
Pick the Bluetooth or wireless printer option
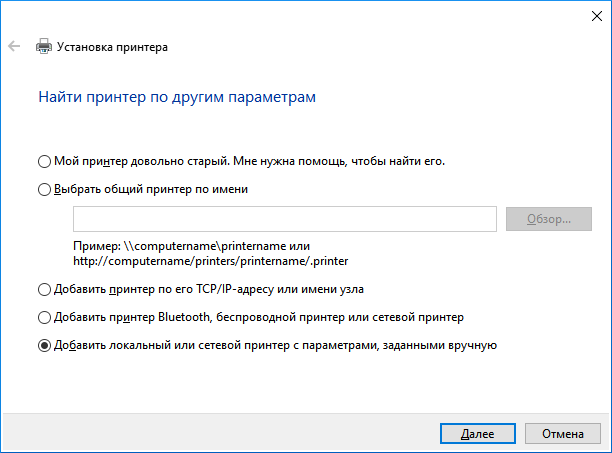click(x=43, y=318)
